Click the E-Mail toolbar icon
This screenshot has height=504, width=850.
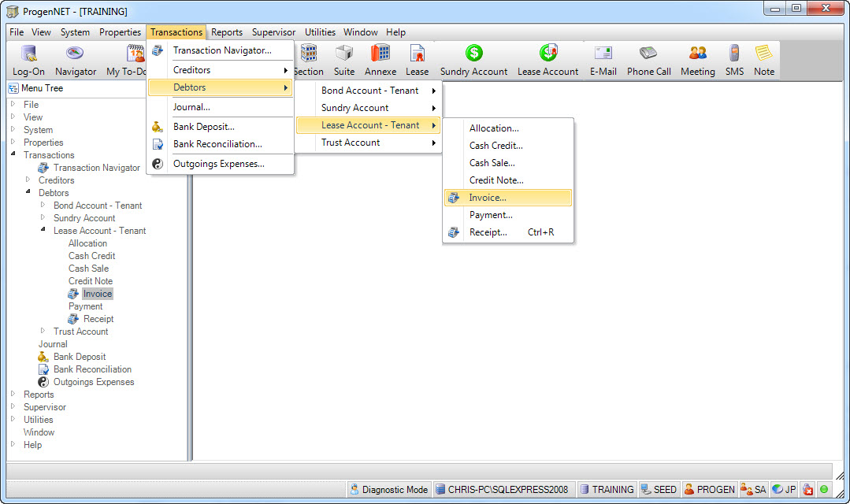coord(603,53)
